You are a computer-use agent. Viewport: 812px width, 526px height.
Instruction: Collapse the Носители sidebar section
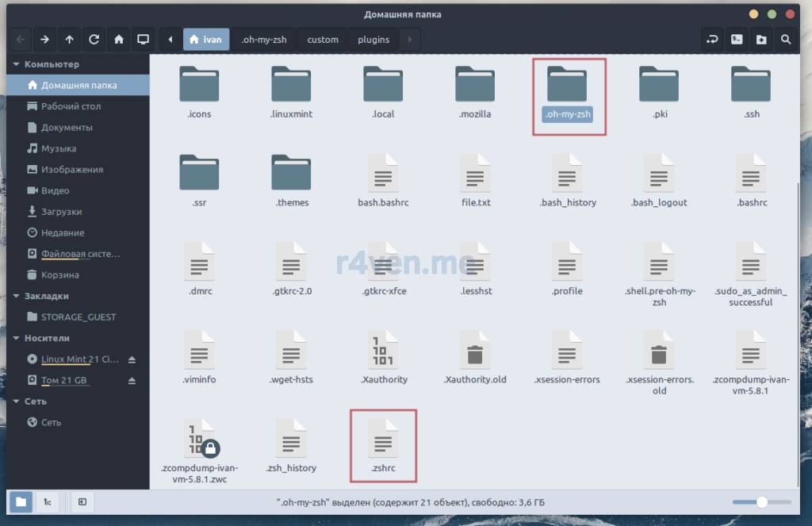pyautogui.click(x=17, y=338)
